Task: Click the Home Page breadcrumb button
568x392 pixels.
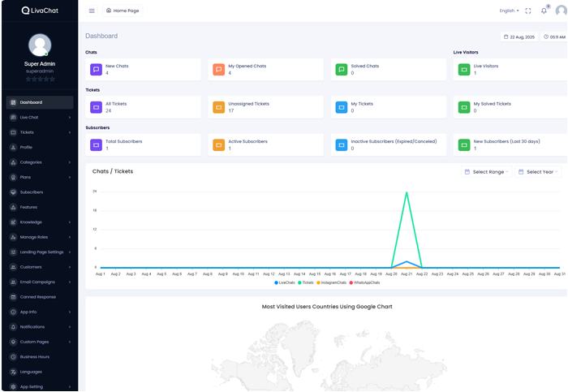Action: (x=123, y=11)
